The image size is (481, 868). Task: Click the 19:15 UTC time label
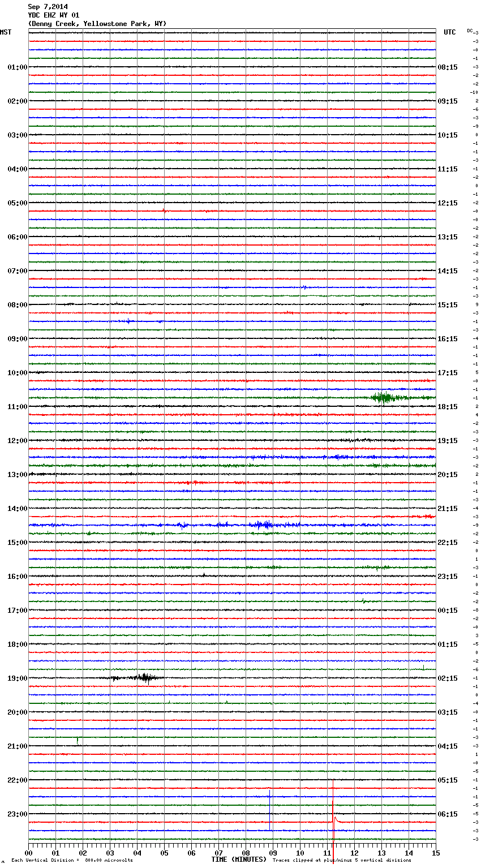pyautogui.click(x=448, y=441)
